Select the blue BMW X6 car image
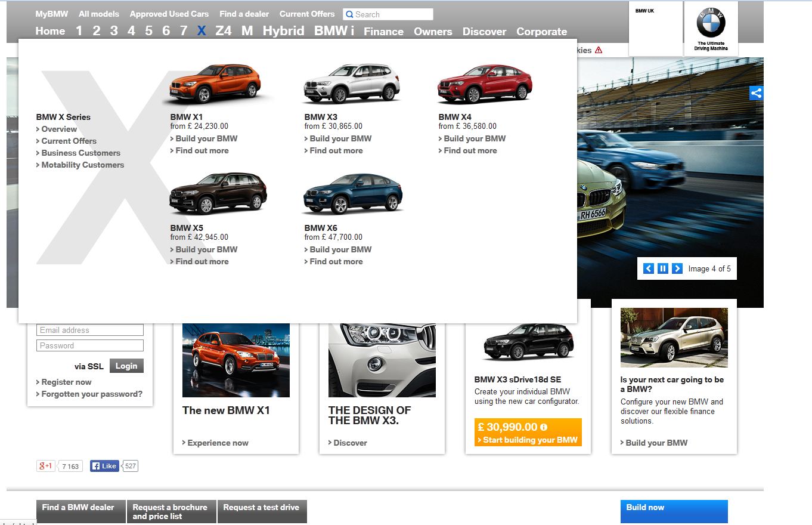812x525 pixels. click(x=353, y=193)
